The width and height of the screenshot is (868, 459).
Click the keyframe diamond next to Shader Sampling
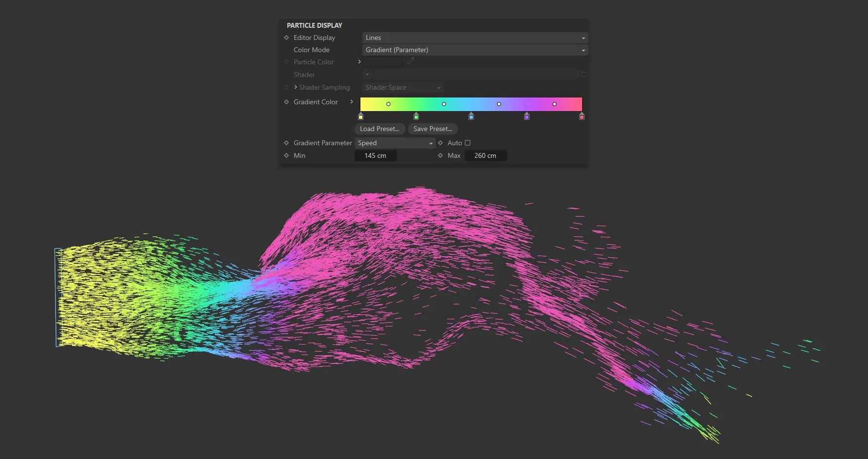click(x=286, y=87)
